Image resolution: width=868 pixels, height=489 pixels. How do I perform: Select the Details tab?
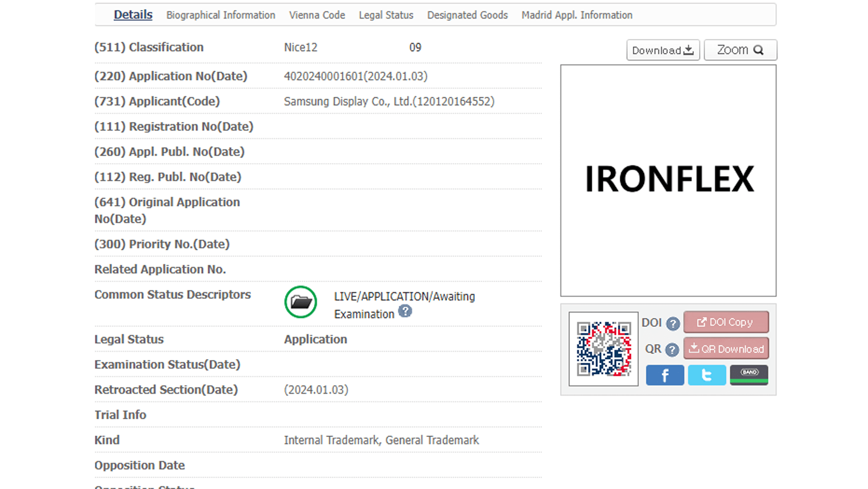point(133,15)
